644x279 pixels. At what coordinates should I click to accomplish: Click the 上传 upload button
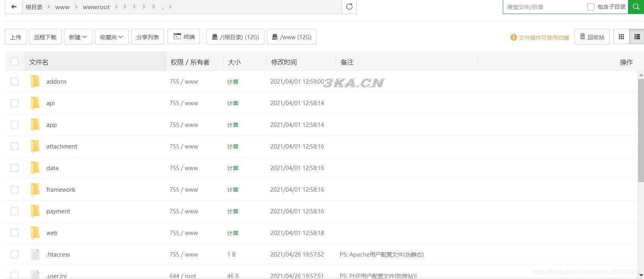tap(16, 37)
